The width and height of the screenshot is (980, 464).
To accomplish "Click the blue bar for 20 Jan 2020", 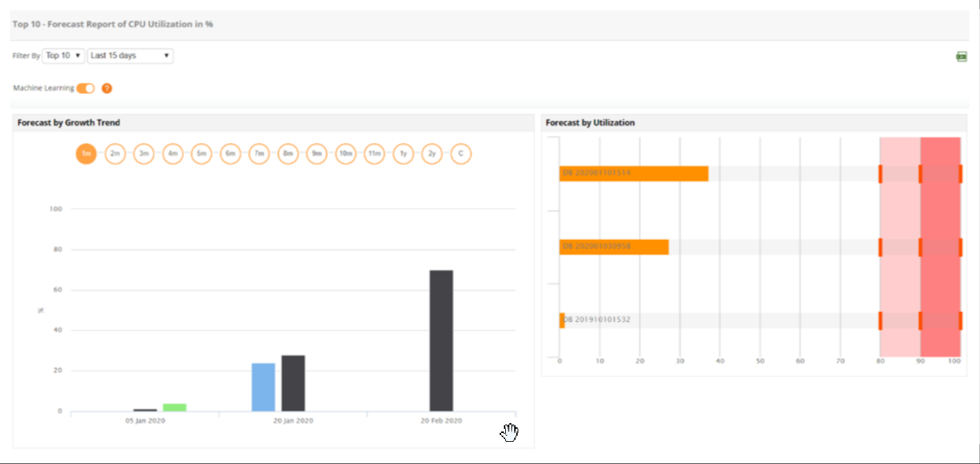I will (263, 387).
